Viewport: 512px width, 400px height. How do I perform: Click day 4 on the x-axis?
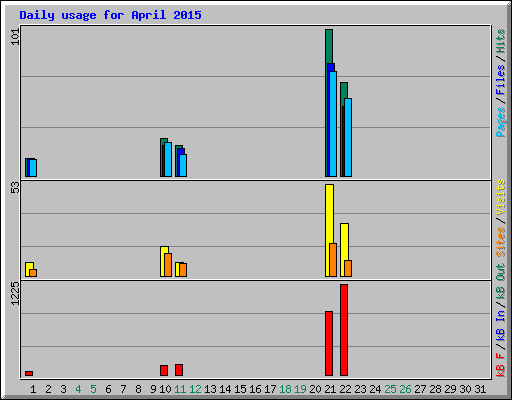[x=78, y=389]
